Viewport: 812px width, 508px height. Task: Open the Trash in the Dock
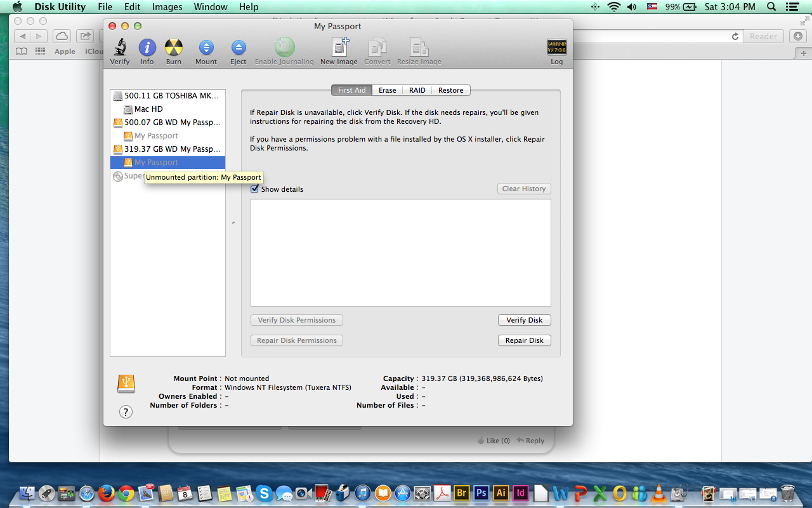(x=788, y=493)
